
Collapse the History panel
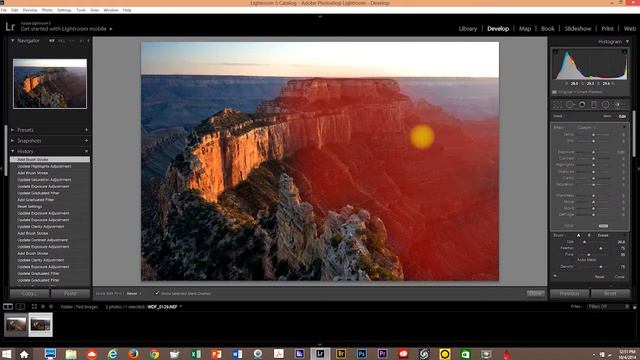13,151
